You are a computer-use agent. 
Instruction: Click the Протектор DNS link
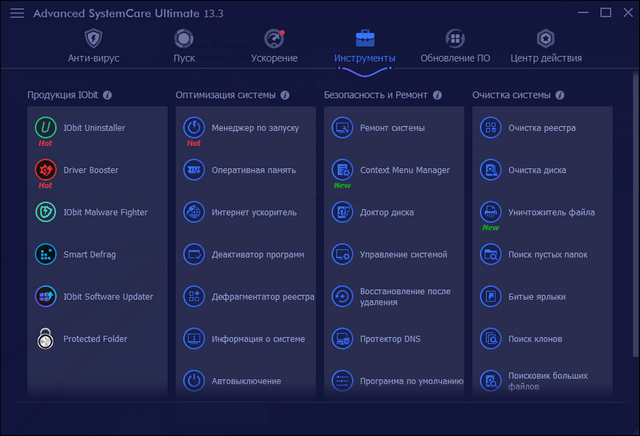(x=390, y=339)
